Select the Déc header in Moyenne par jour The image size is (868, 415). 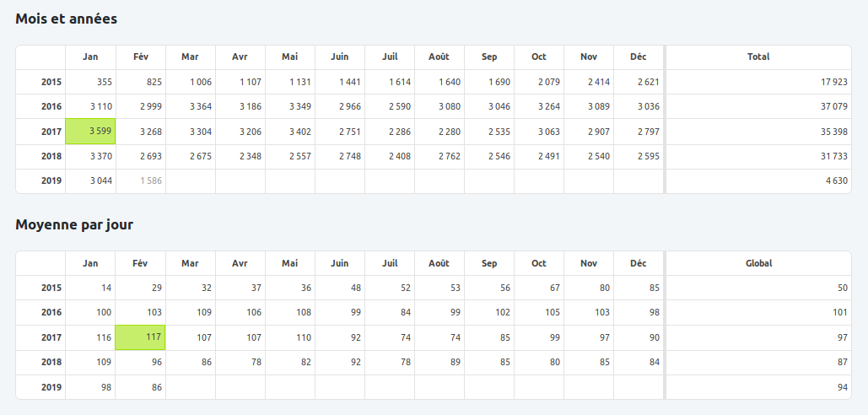pos(639,263)
